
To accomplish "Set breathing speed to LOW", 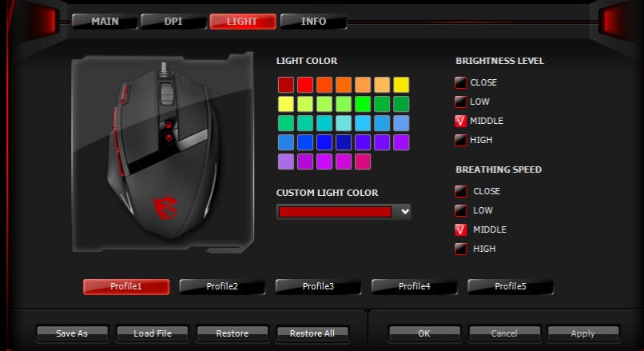I will pyautogui.click(x=461, y=210).
